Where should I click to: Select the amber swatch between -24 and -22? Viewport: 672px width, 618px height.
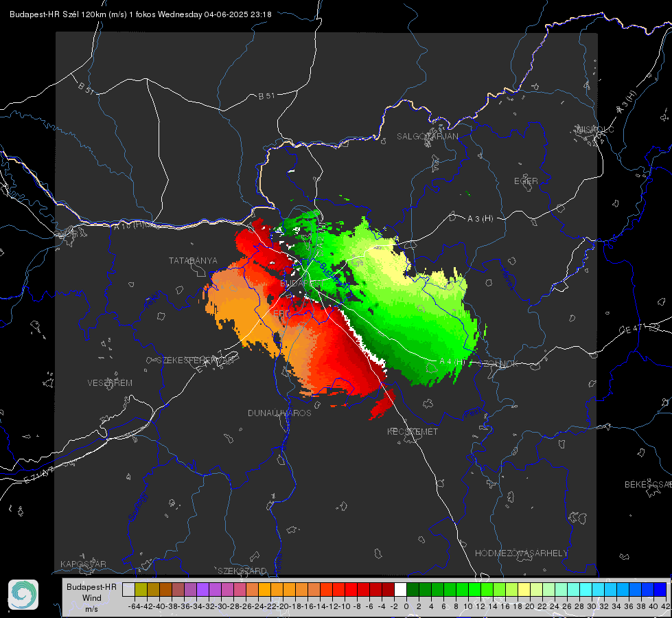tap(264, 589)
